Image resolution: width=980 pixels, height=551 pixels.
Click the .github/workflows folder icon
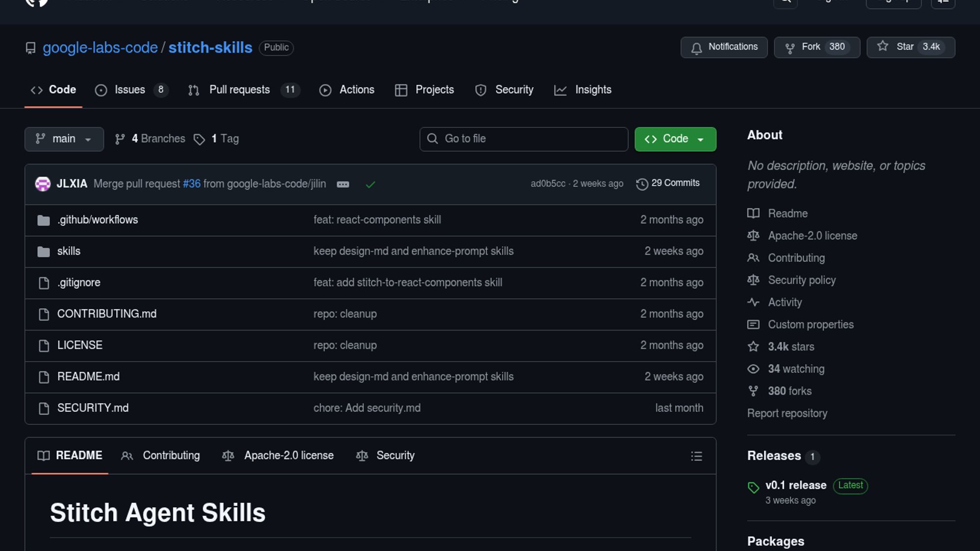(x=44, y=220)
